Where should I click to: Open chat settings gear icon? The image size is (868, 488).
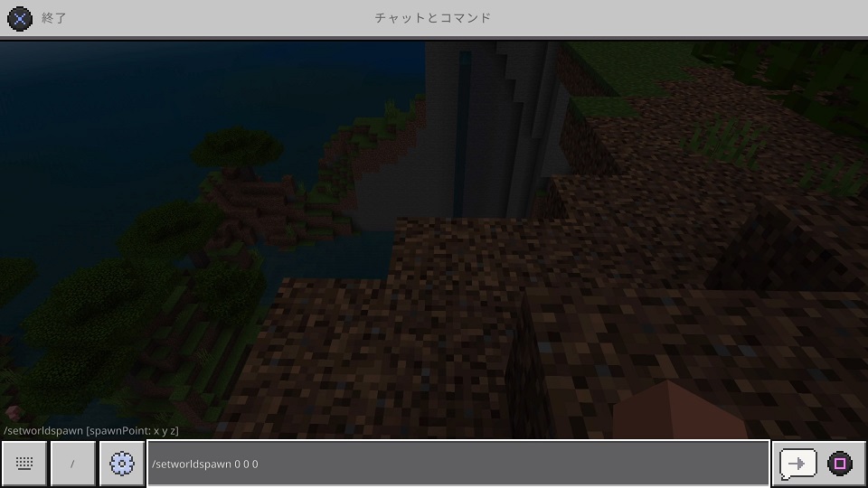click(122, 464)
